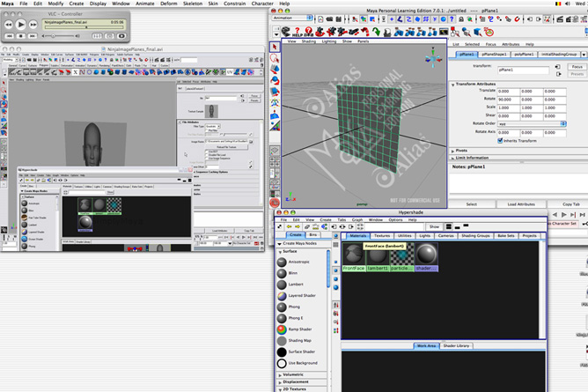Select the arrow Select tool in Maya toolbox

[275, 47]
